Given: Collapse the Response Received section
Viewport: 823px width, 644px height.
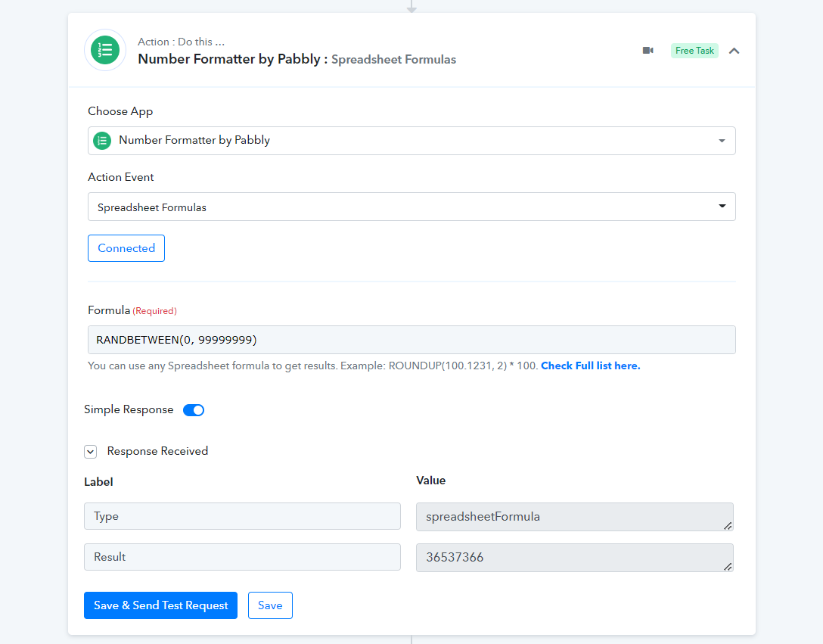Looking at the screenshot, I should coord(90,452).
